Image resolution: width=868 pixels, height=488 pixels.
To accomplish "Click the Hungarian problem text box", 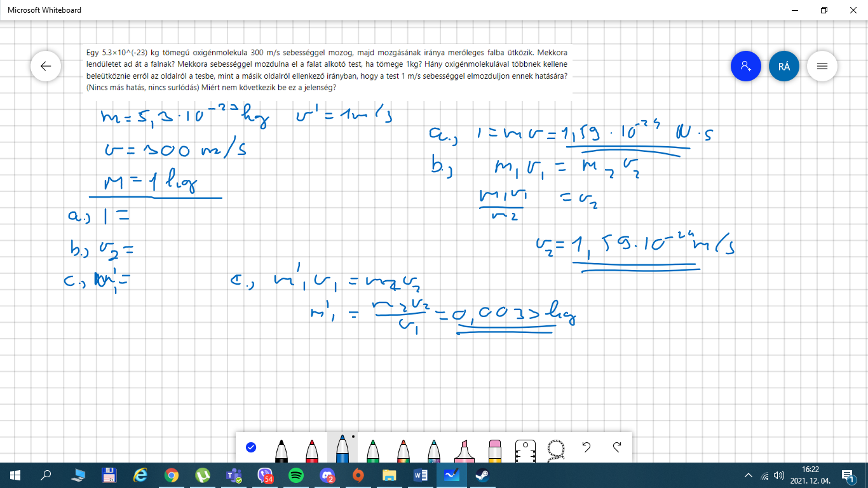I will tap(328, 70).
